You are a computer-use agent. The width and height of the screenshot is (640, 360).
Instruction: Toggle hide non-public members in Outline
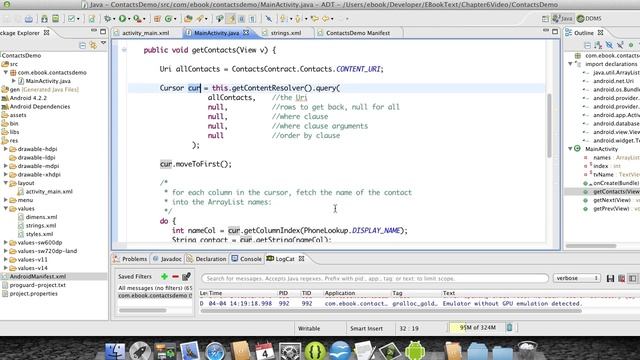tap(631, 45)
